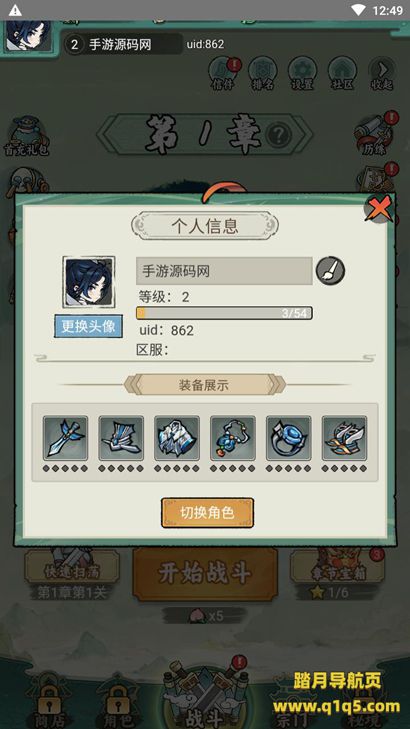The height and width of the screenshot is (729, 410).
Task: Open the 信件 mail icon
Action: pyautogui.click(x=224, y=73)
